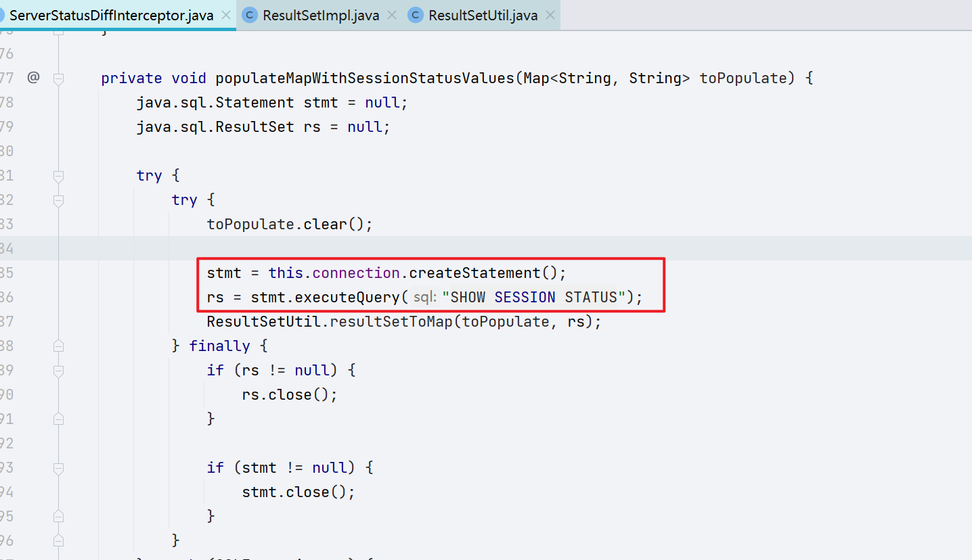Collapse the inner try block at line 82
Image resolution: width=972 pixels, height=560 pixels.
[58, 200]
